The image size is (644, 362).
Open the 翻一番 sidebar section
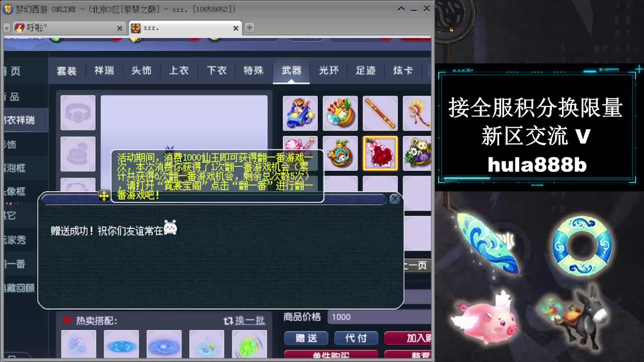[15, 263]
